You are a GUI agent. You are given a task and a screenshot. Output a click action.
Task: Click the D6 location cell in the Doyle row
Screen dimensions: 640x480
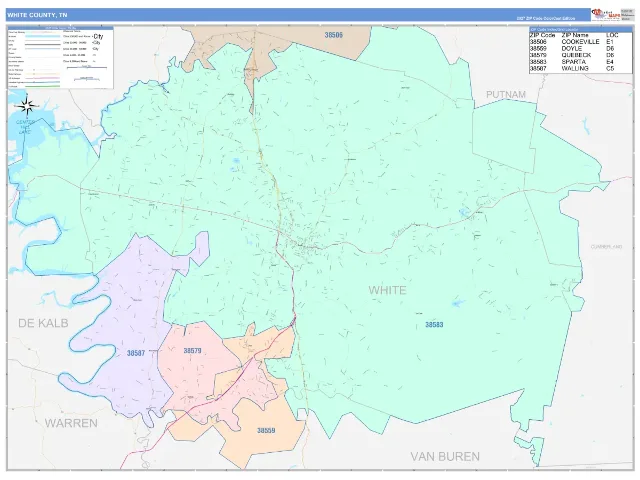610,49
